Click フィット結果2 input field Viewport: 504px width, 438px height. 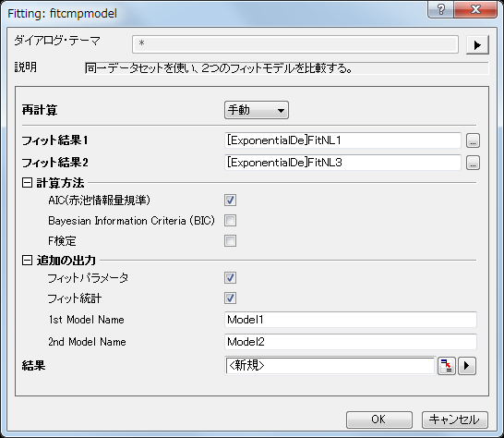point(342,163)
